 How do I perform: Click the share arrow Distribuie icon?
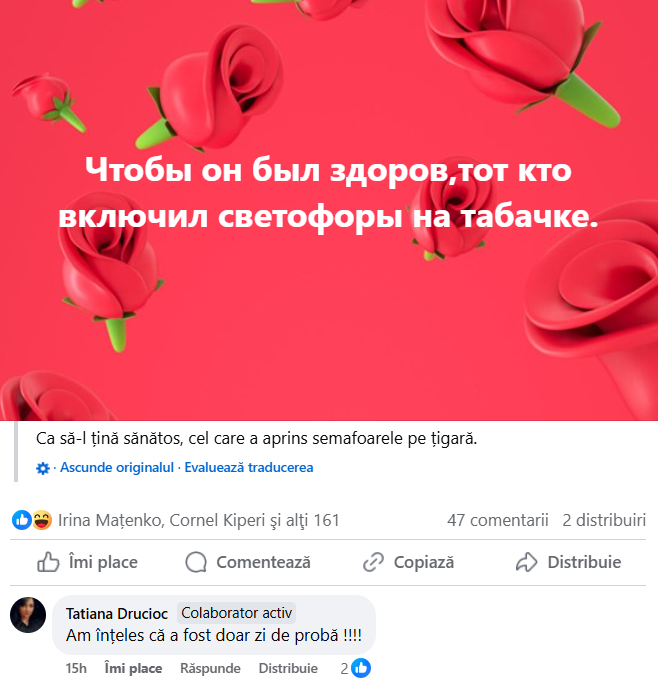coord(527,562)
